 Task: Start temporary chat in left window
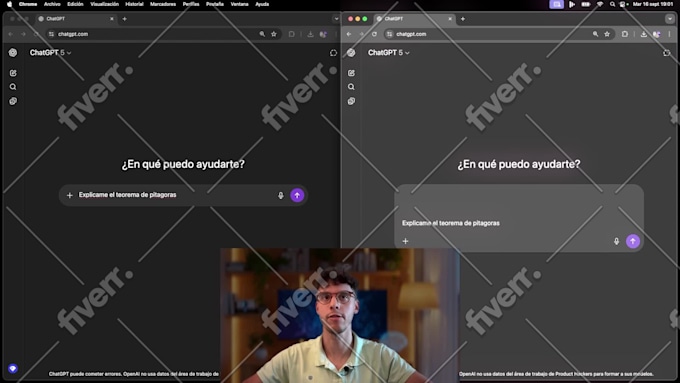333,52
